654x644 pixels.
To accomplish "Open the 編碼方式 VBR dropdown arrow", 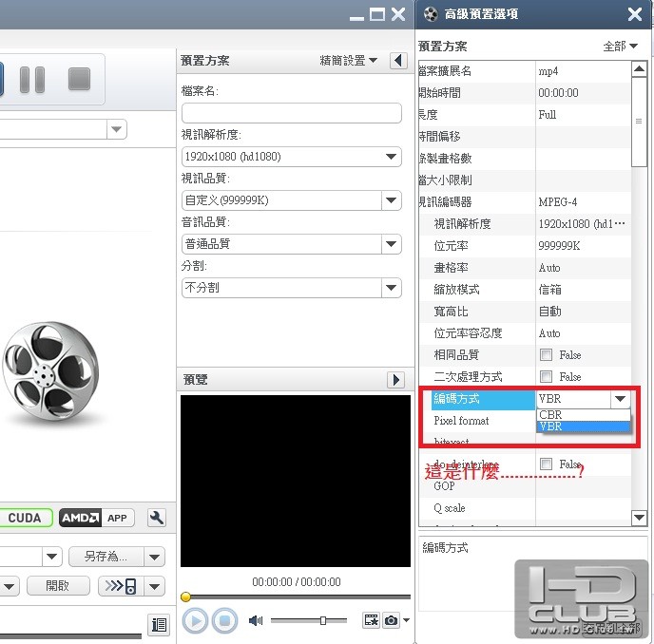I will (x=620, y=399).
